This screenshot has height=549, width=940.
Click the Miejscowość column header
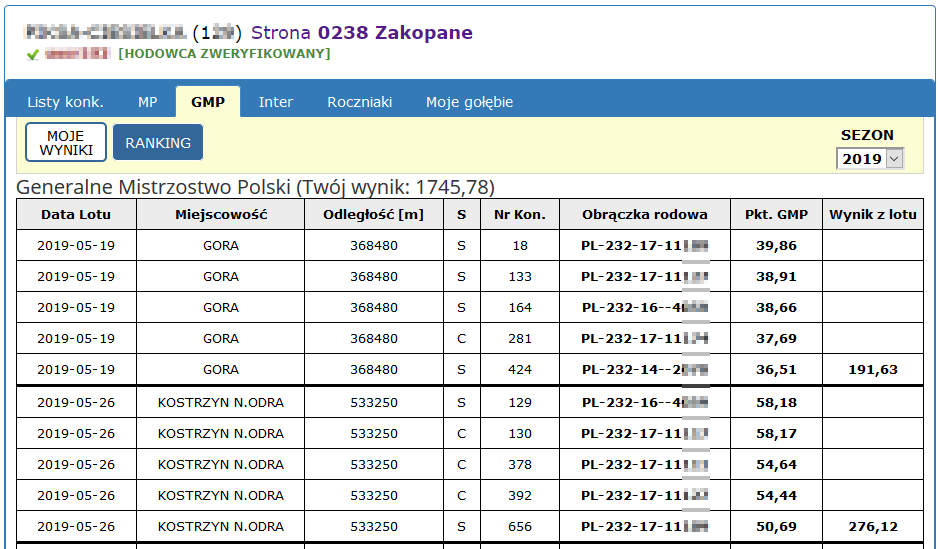[x=221, y=214]
